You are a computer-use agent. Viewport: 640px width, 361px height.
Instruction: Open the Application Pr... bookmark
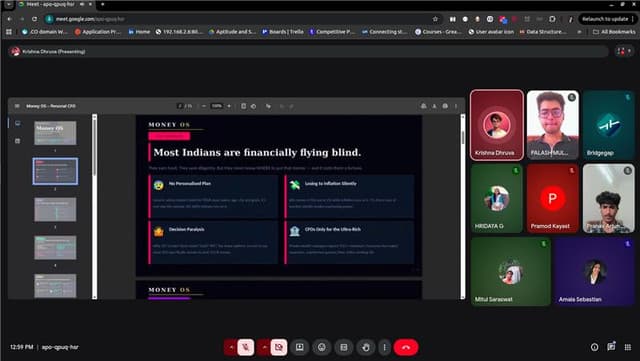98,31
